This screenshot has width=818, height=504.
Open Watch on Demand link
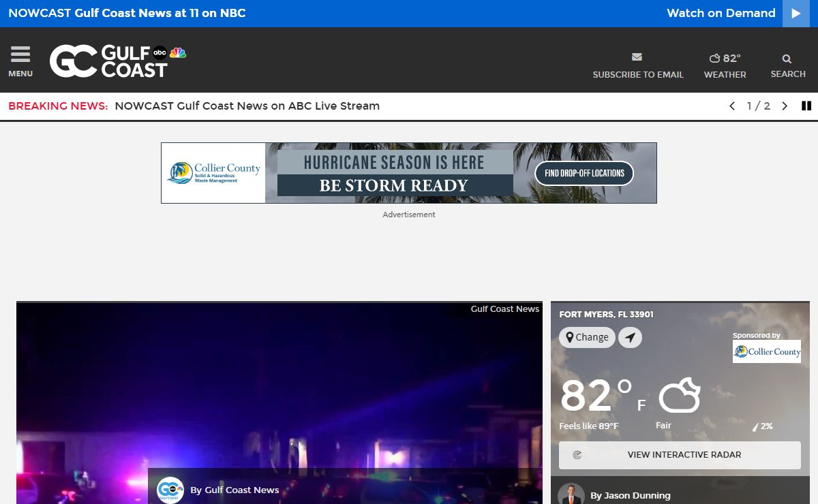[x=721, y=13]
